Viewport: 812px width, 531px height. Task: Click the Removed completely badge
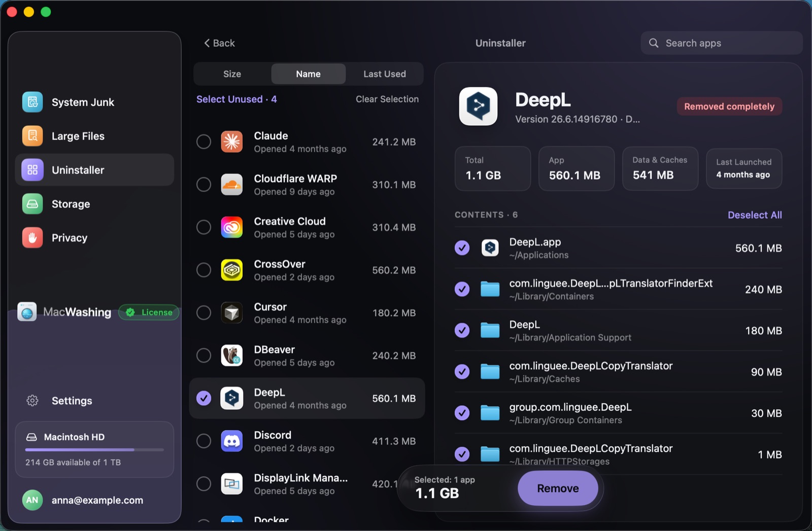coord(729,107)
